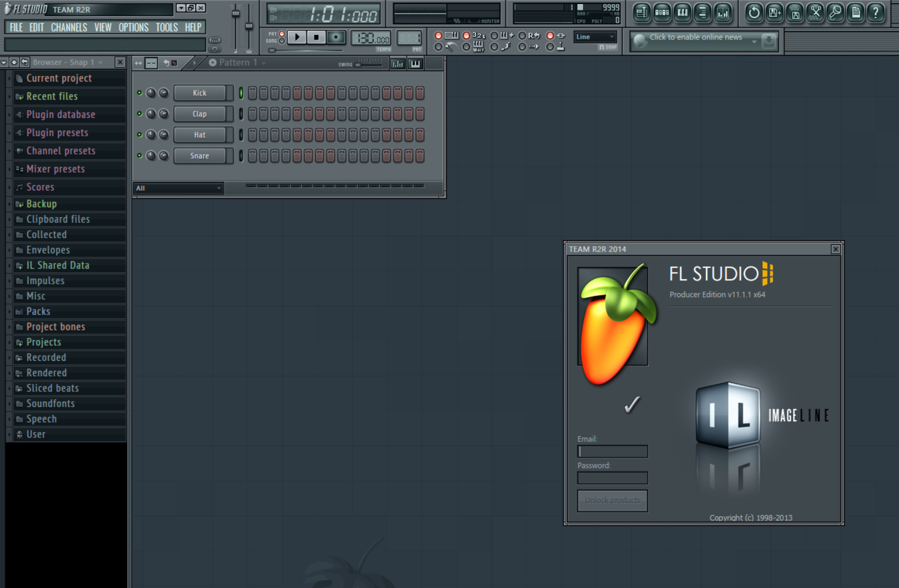The width and height of the screenshot is (899, 588).
Task: Click the render audio file icon
Action: click(795, 13)
